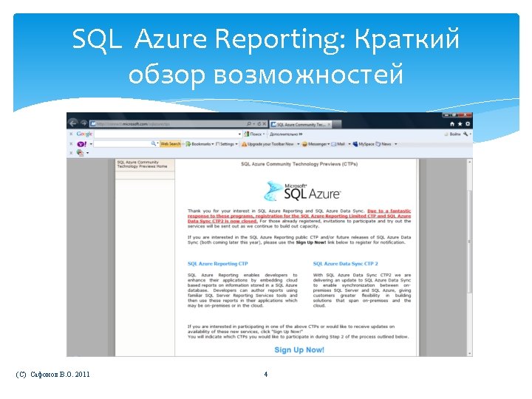Screen dimensions: 532x399
Task: Close the Google toolbar with its x
Action: 71,134
